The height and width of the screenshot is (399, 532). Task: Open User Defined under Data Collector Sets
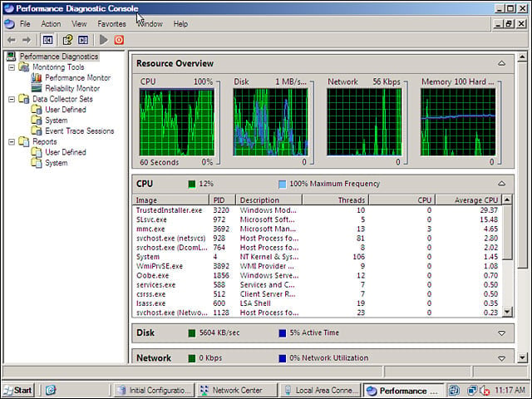[66, 110]
